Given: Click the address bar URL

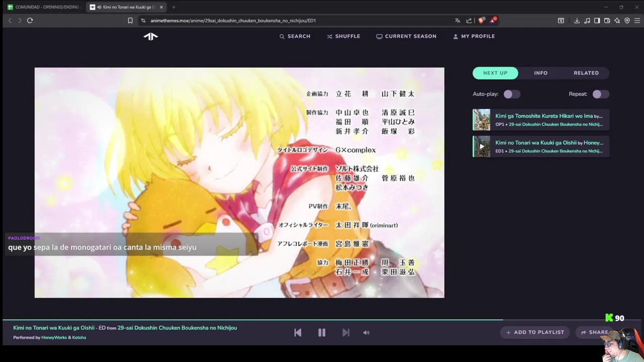Looking at the screenshot, I should pyautogui.click(x=233, y=21).
